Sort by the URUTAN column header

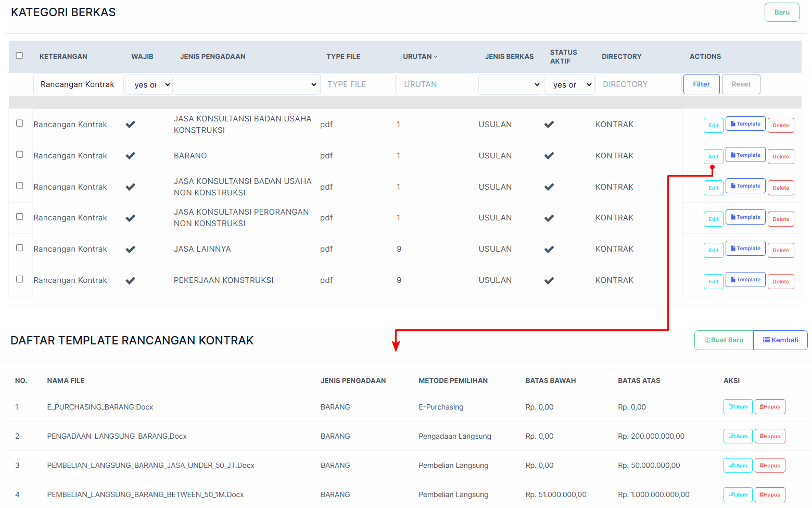coord(420,56)
